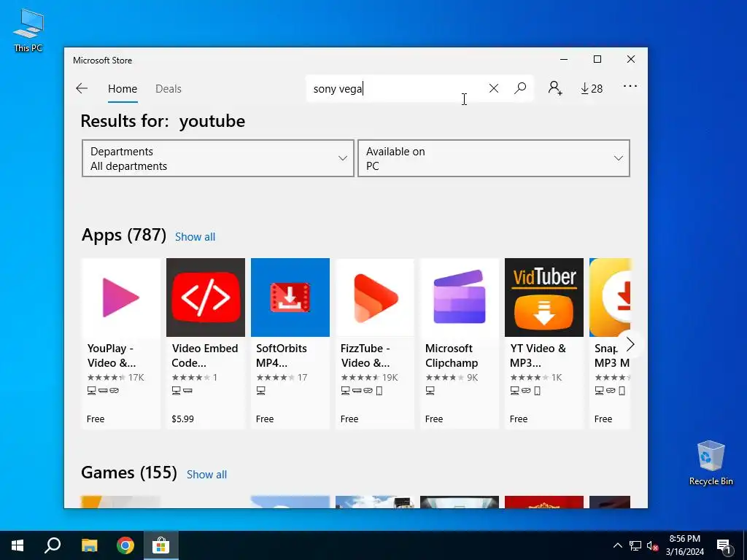The image size is (747, 560).
Task: Show all Games results
Action: click(x=206, y=474)
